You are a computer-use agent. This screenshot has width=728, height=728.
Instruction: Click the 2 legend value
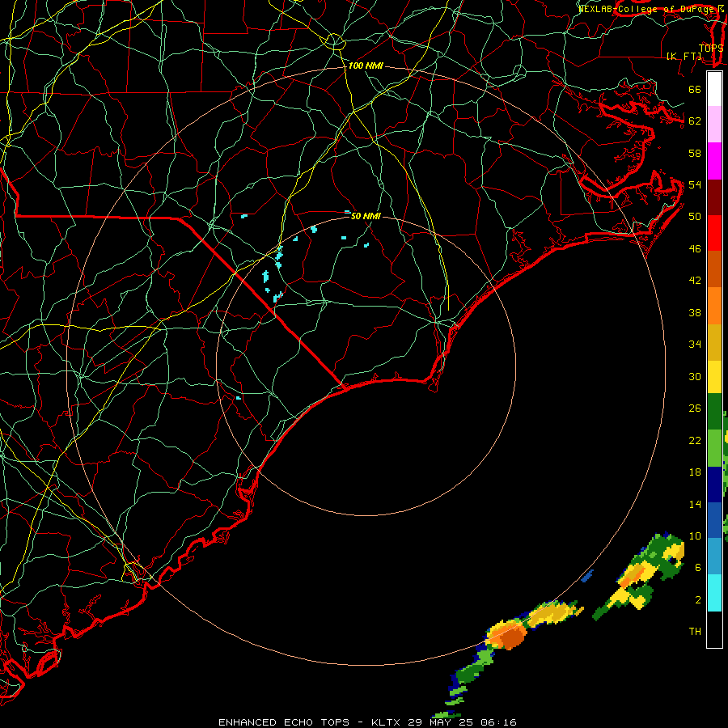[697, 599]
